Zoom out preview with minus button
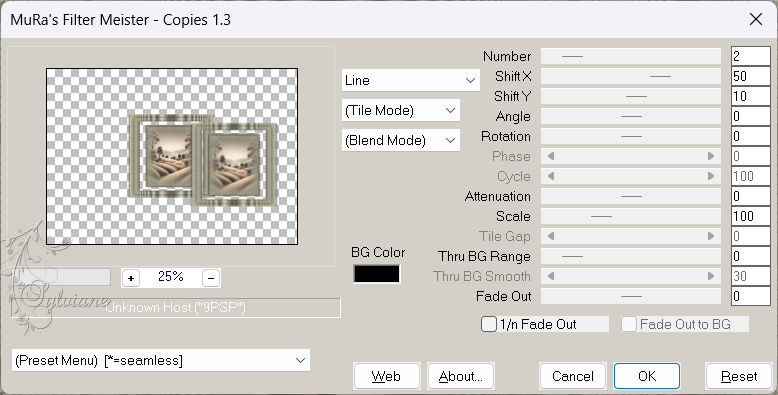Image resolution: width=778 pixels, height=395 pixels. click(211, 278)
